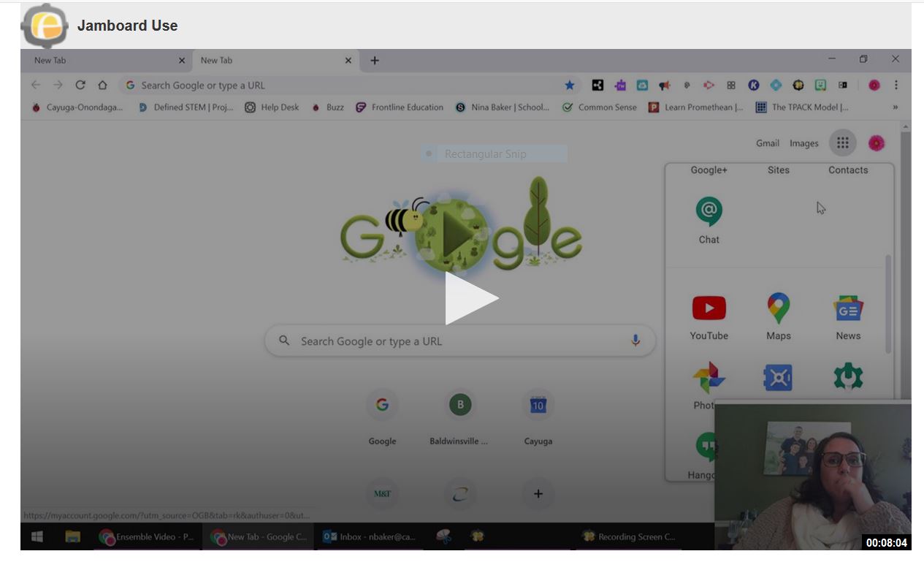Switch to Ensemble Video taskbar window
924x562 pixels.
click(x=148, y=536)
